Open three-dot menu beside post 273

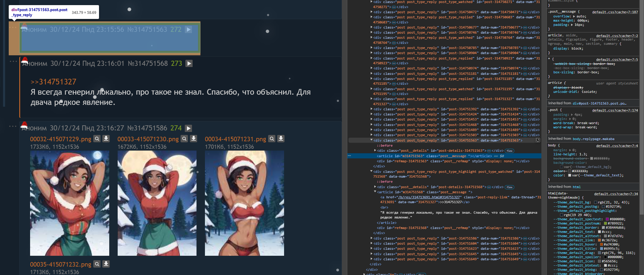[13, 61]
